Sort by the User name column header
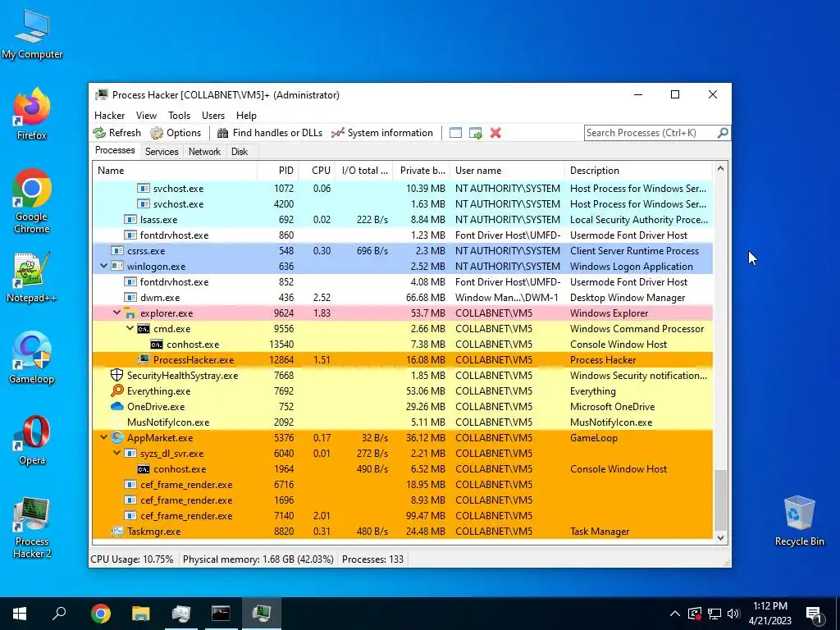 pos(507,171)
